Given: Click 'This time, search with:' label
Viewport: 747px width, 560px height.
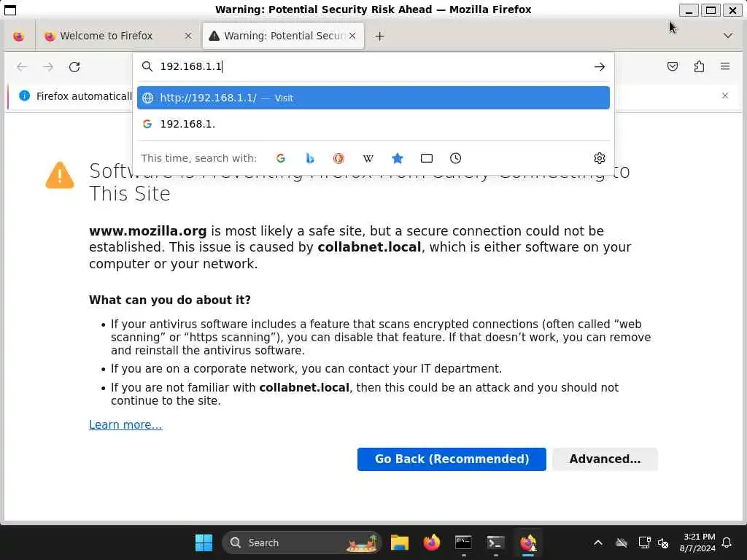Looking at the screenshot, I should (x=198, y=158).
